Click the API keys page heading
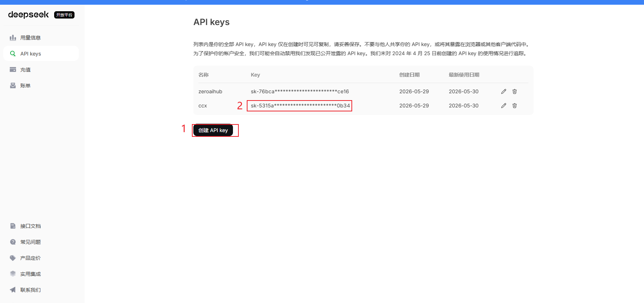 (212, 22)
